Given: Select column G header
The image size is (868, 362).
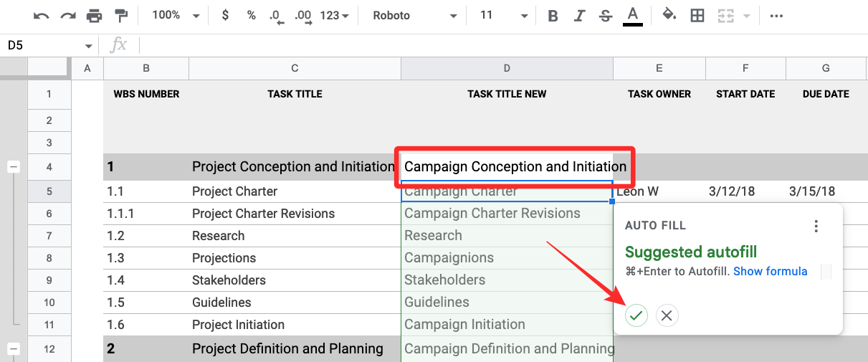Looking at the screenshot, I should point(826,68).
